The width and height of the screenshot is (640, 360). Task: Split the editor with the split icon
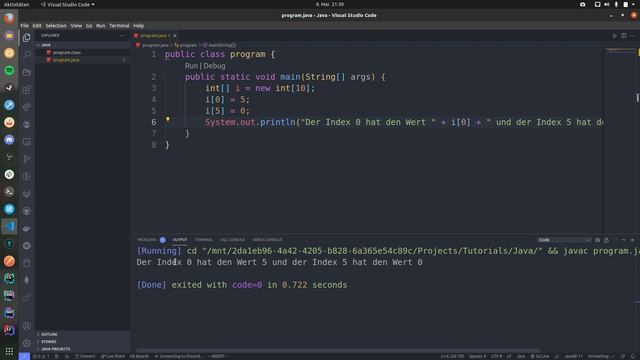tap(624, 36)
